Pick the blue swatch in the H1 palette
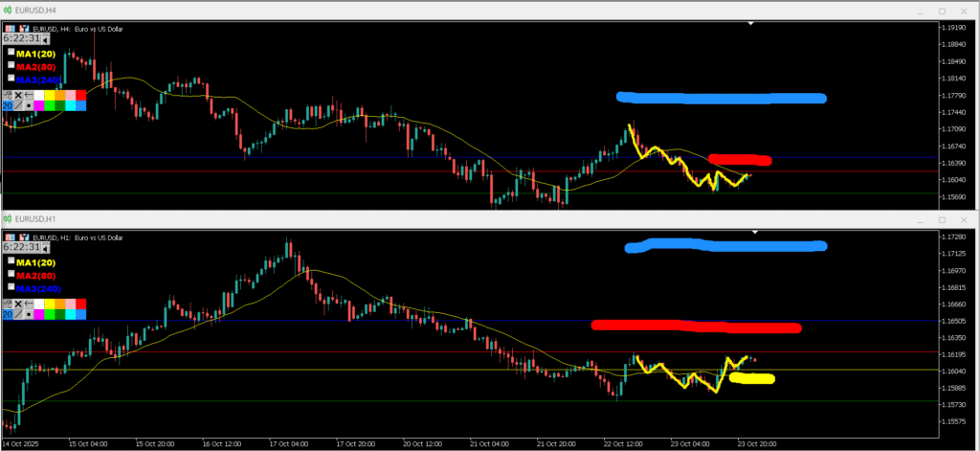This screenshot has width=980, height=451. pyautogui.click(x=80, y=315)
